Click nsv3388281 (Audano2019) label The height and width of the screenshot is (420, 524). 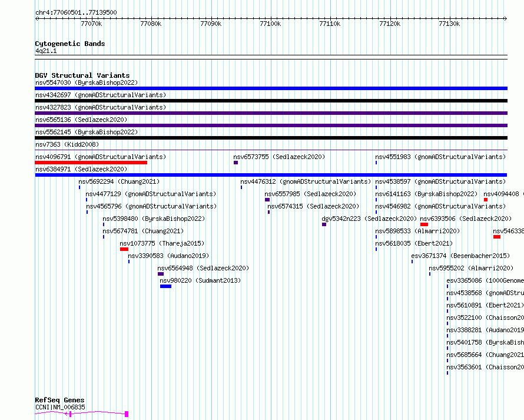click(485, 330)
